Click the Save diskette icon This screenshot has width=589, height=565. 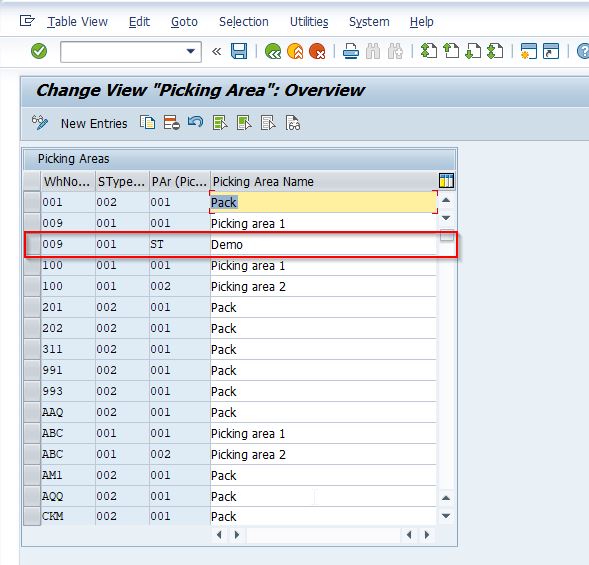click(239, 51)
